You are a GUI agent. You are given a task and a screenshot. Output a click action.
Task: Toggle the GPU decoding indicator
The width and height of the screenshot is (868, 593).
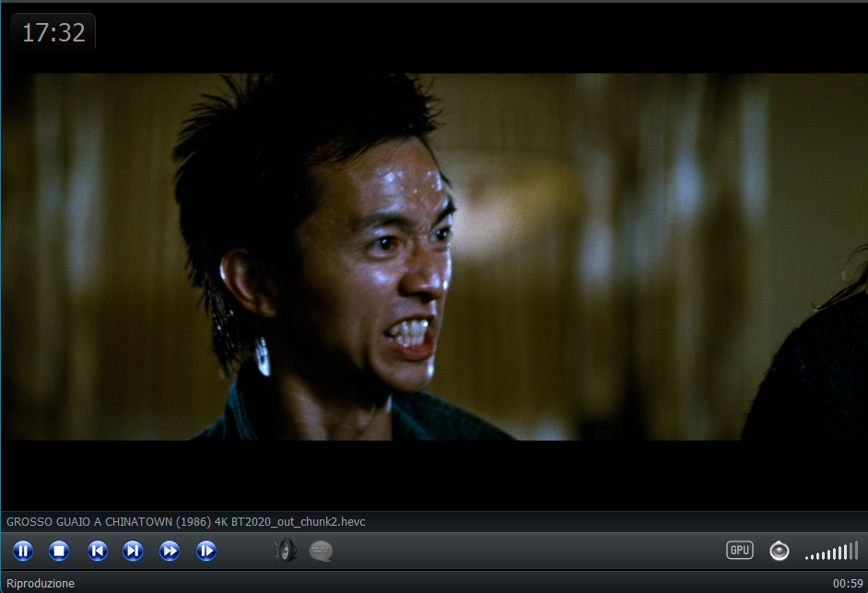(740, 550)
